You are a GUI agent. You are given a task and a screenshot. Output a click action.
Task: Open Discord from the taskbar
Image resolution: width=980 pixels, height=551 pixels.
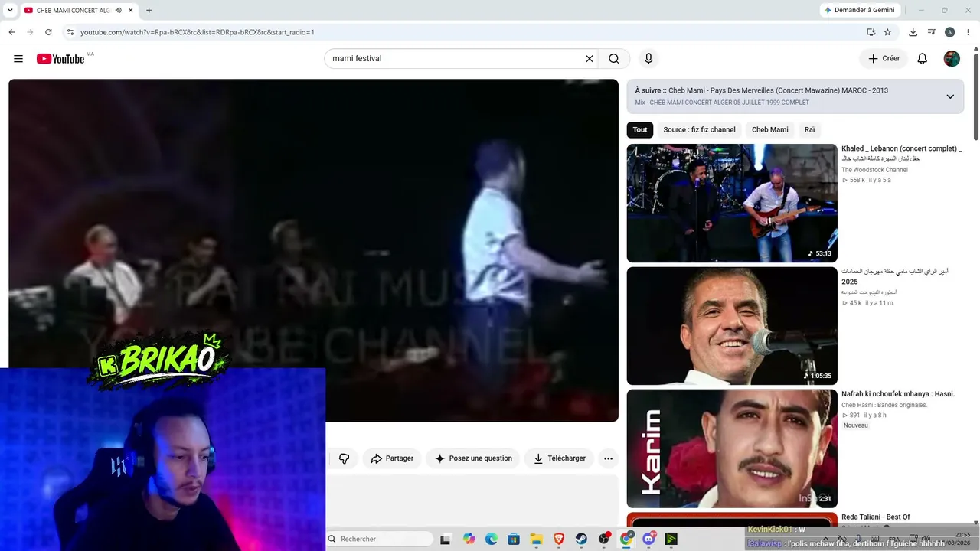pyautogui.click(x=649, y=539)
